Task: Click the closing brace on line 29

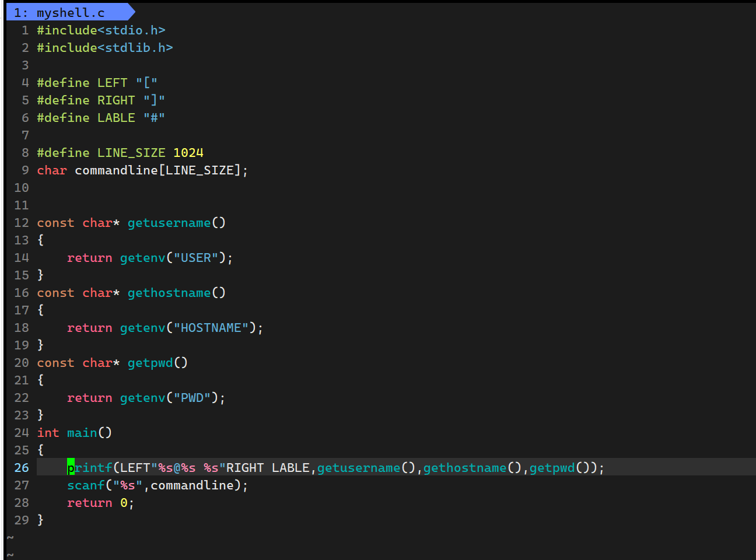Action: pyautogui.click(x=40, y=520)
